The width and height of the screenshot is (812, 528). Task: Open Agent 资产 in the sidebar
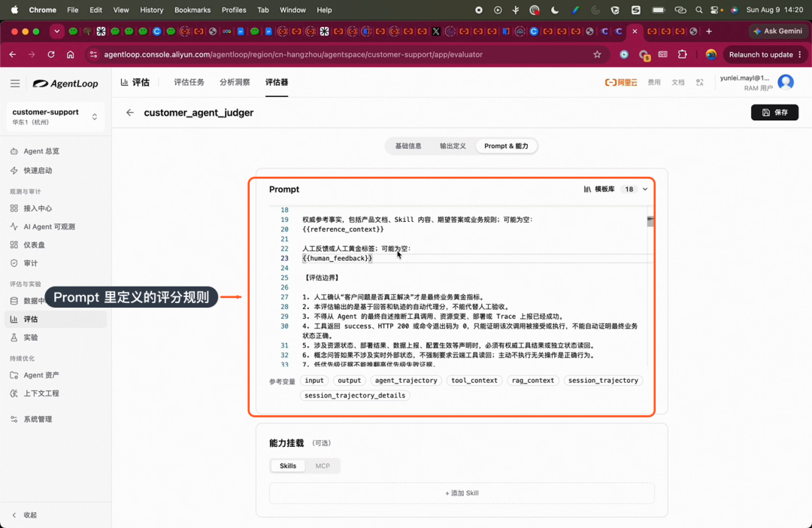pos(41,375)
